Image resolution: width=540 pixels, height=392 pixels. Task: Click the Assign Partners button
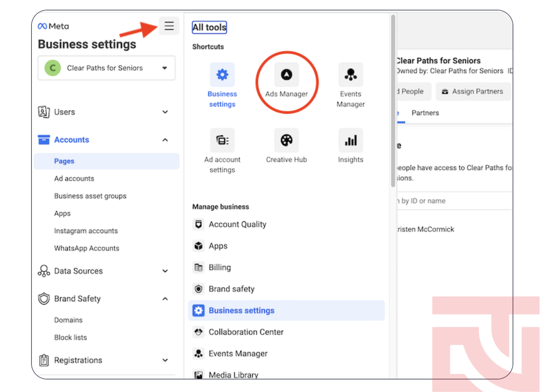point(473,92)
